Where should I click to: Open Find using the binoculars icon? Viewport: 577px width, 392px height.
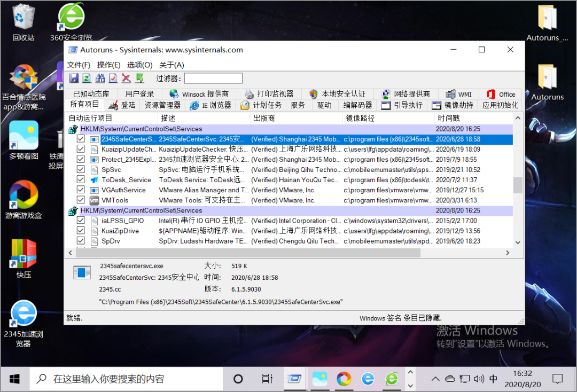[x=100, y=79]
